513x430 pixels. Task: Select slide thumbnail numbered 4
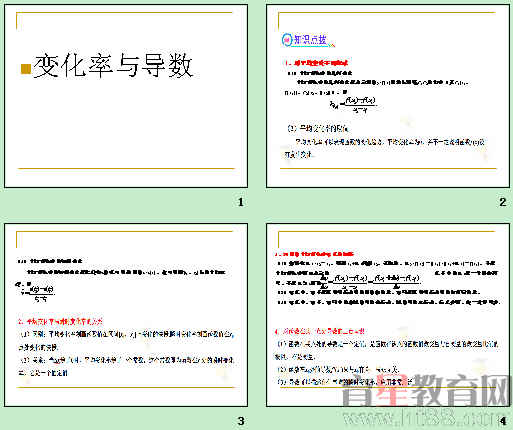(388, 315)
